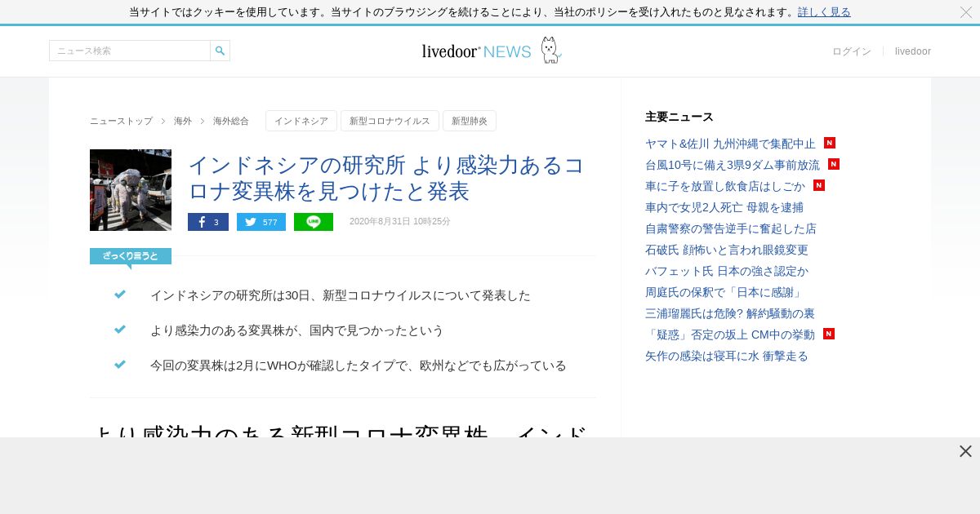
Task: Share article on Facebook
Action: click(x=208, y=222)
